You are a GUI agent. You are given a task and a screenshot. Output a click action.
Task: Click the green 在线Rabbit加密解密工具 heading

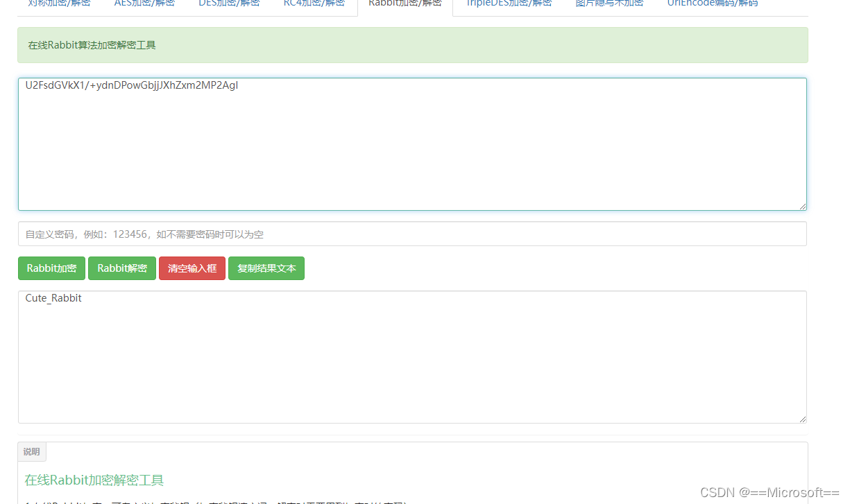[94, 480]
